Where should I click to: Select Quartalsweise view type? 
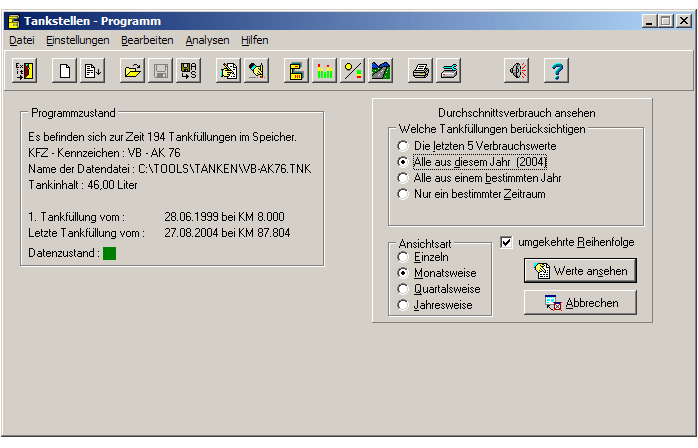click(x=403, y=289)
